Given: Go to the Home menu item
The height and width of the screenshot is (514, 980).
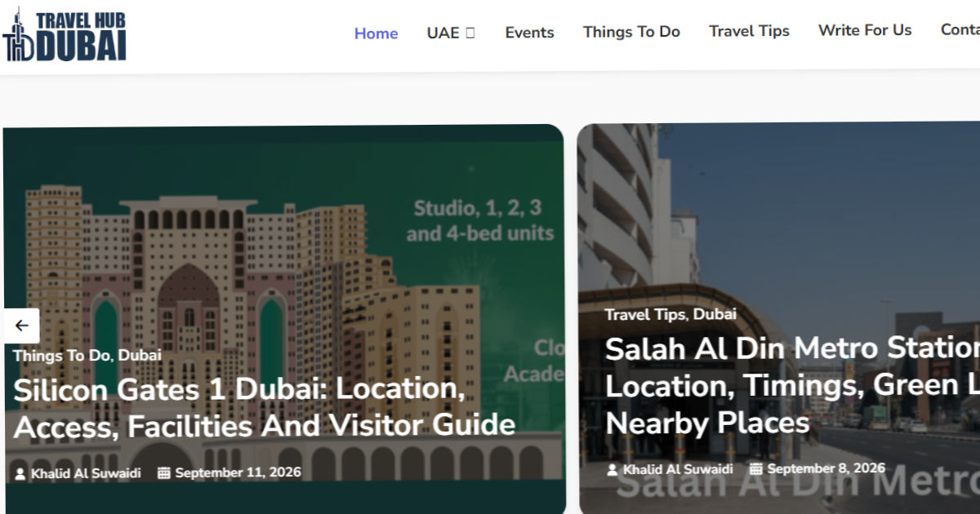Looking at the screenshot, I should coord(376,33).
